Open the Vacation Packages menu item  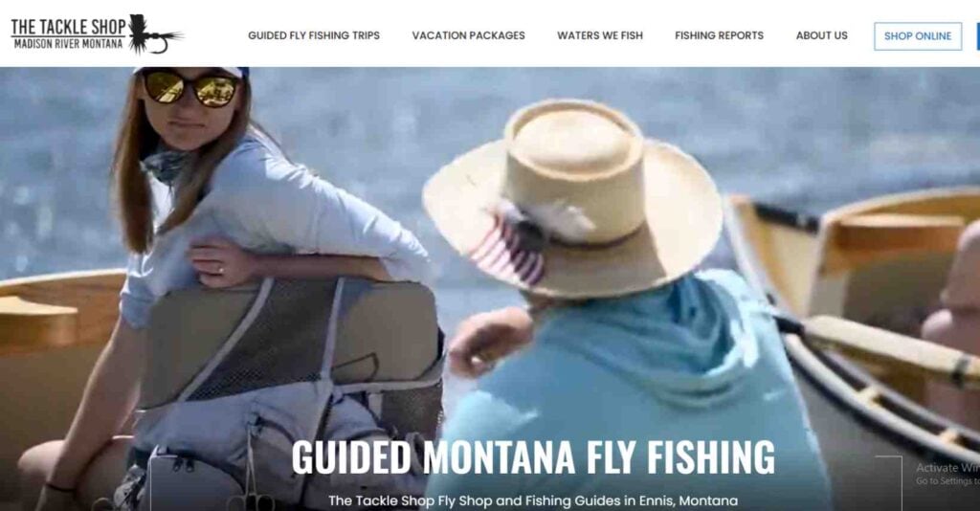[x=468, y=35]
